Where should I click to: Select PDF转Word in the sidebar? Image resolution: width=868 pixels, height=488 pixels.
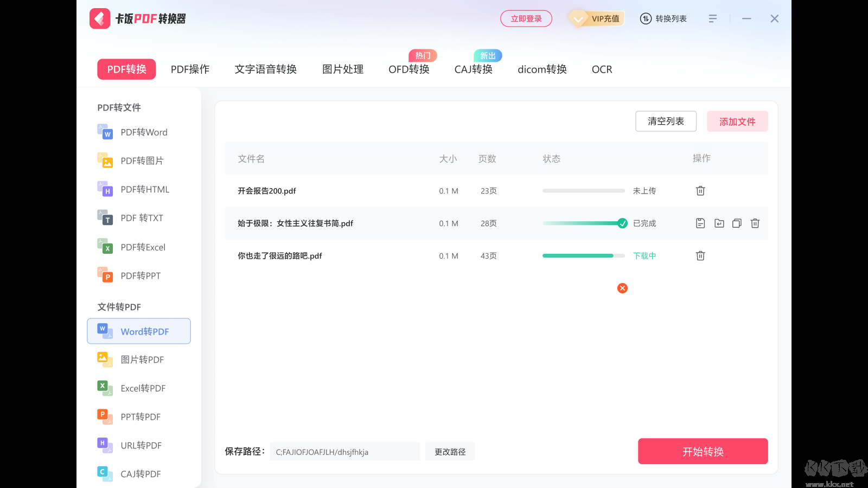(144, 132)
